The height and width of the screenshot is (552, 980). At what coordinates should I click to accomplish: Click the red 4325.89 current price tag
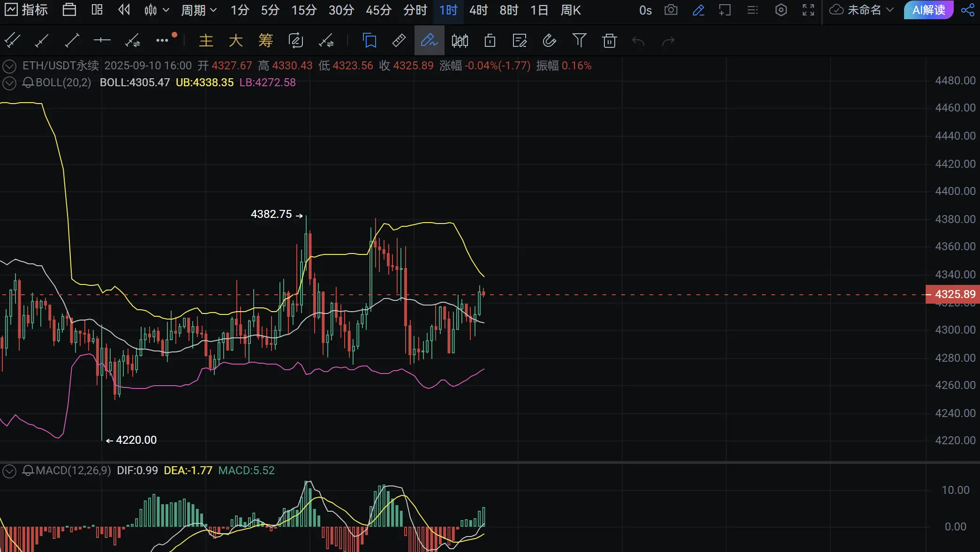point(952,294)
